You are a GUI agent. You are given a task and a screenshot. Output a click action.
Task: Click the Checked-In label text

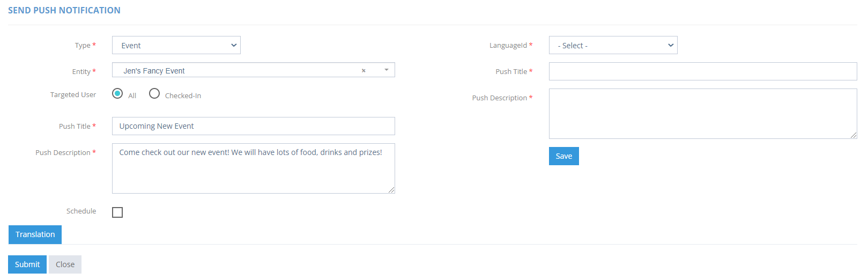coord(183,95)
